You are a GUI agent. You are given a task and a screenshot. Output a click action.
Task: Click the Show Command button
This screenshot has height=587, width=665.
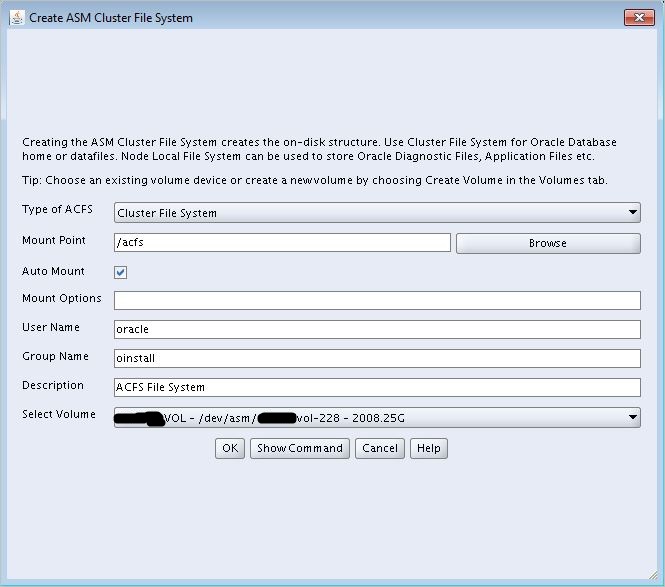coord(300,448)
